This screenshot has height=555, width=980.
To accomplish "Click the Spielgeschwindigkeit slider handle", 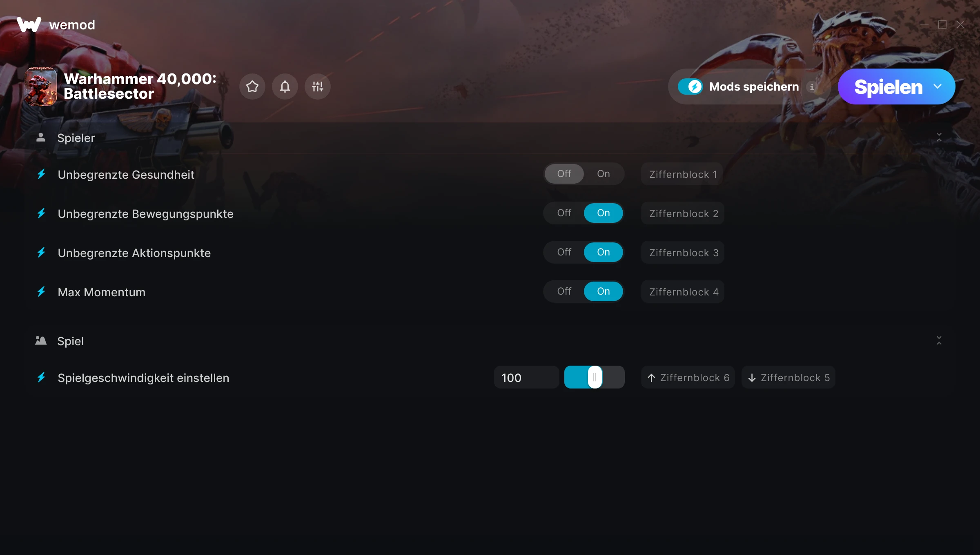I will pos(595,377).
